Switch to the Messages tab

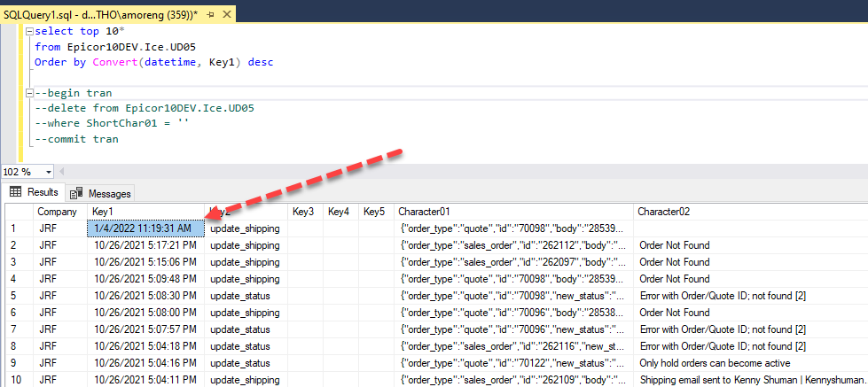coord(101,193)
